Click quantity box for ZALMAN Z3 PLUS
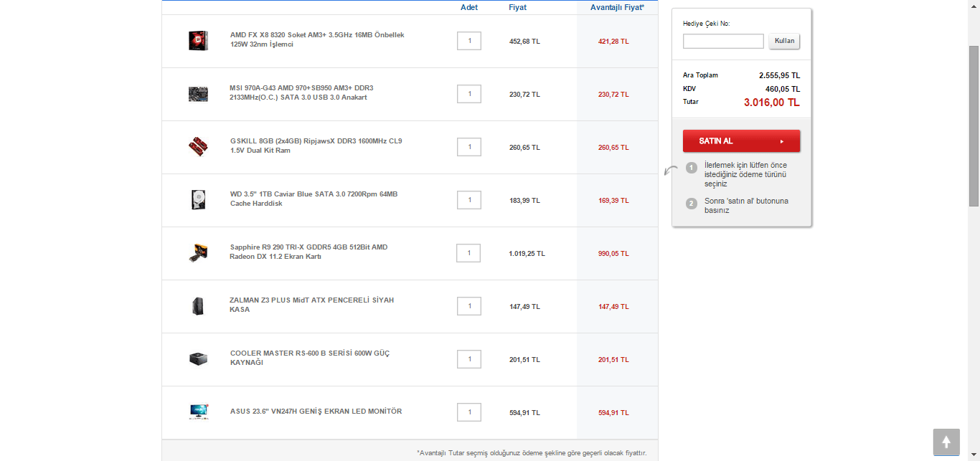This screenshot has height=461, width=980. coord(469,306)
